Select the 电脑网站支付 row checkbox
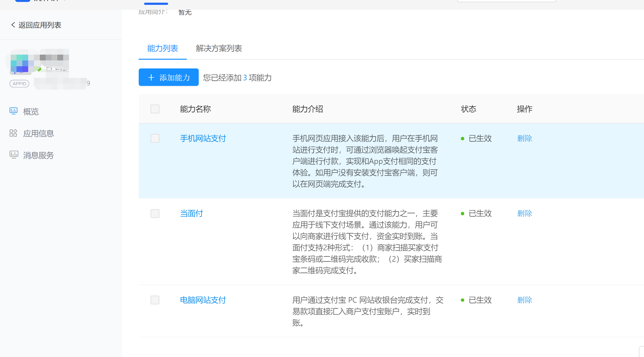The height and width of the screenshot is (357, 644). coord(155,300)
